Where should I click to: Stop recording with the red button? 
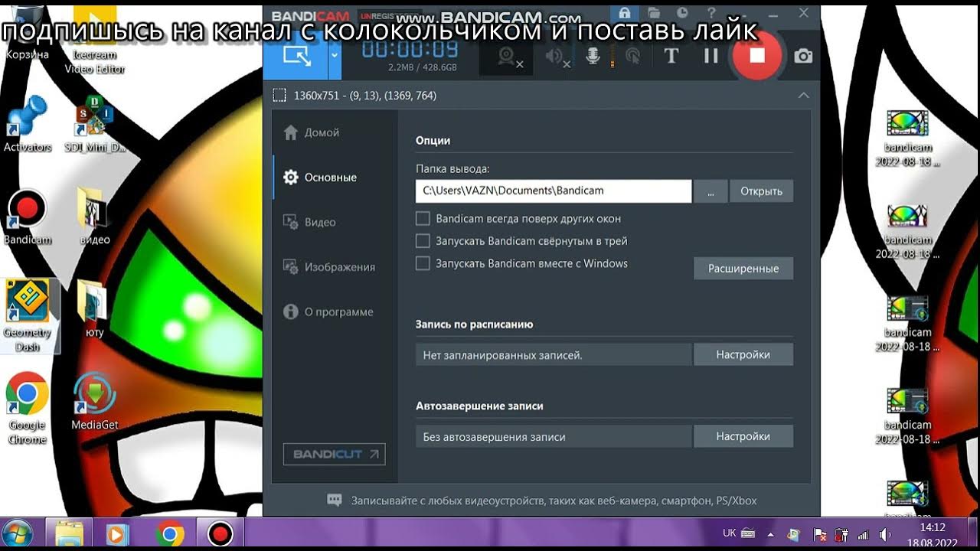tap(757, 55)
